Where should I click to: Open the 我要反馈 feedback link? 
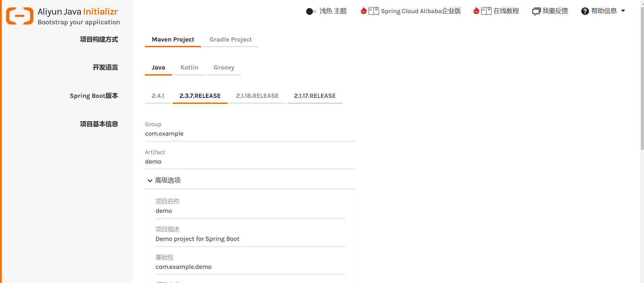click(x=555, y=11)
